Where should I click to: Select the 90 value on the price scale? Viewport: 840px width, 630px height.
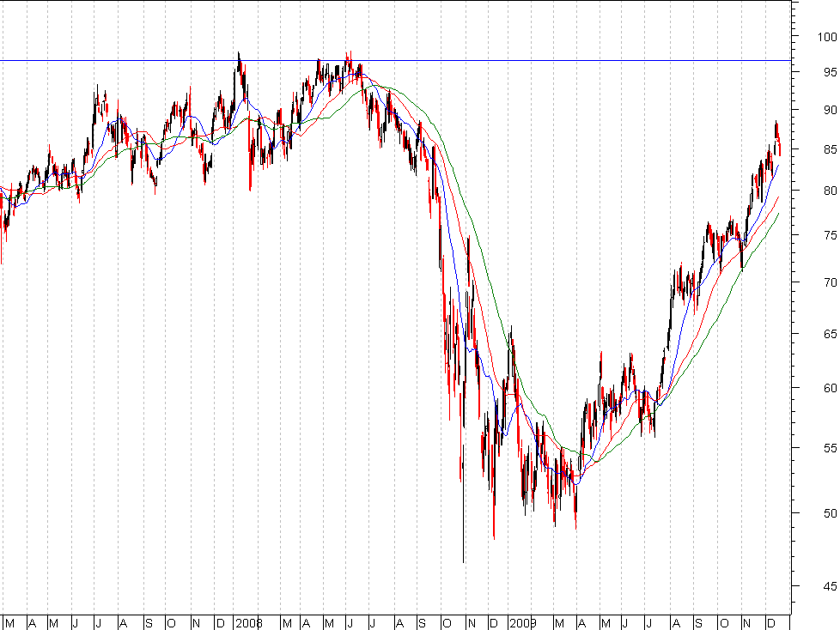[830, 110]
